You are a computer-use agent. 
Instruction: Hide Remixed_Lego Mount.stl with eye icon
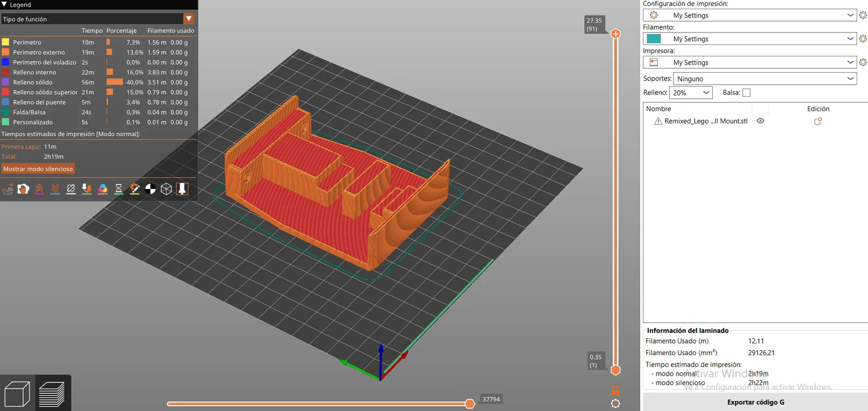(761, 121)
